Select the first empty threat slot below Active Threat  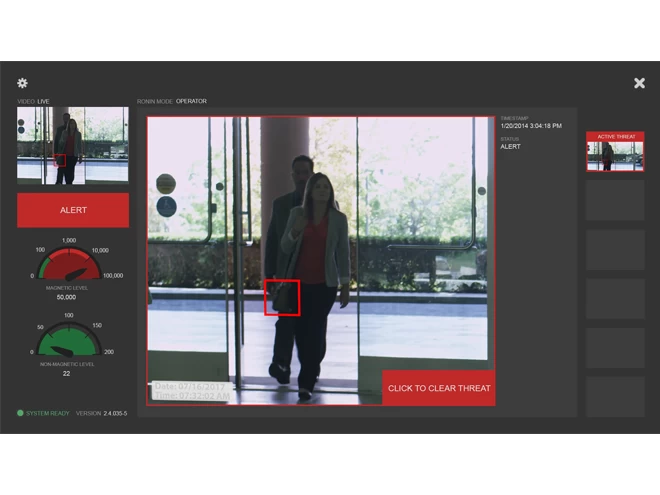pyautogui.click(x=615, y=201)
